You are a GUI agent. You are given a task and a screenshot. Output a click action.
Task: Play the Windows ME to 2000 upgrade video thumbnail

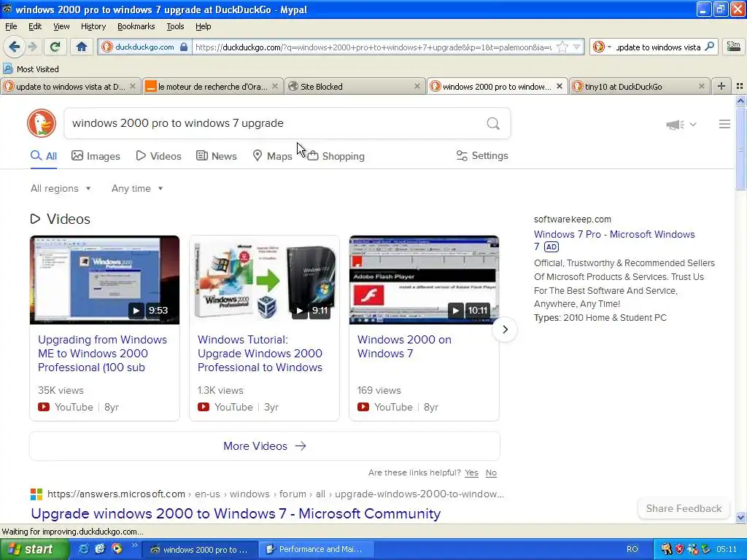point(104,280)
